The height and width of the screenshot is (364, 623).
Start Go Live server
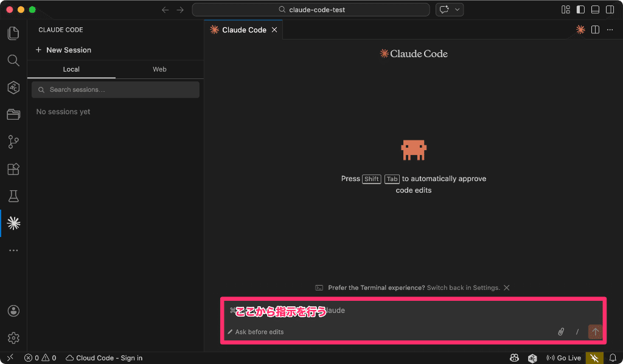(564, 358)
